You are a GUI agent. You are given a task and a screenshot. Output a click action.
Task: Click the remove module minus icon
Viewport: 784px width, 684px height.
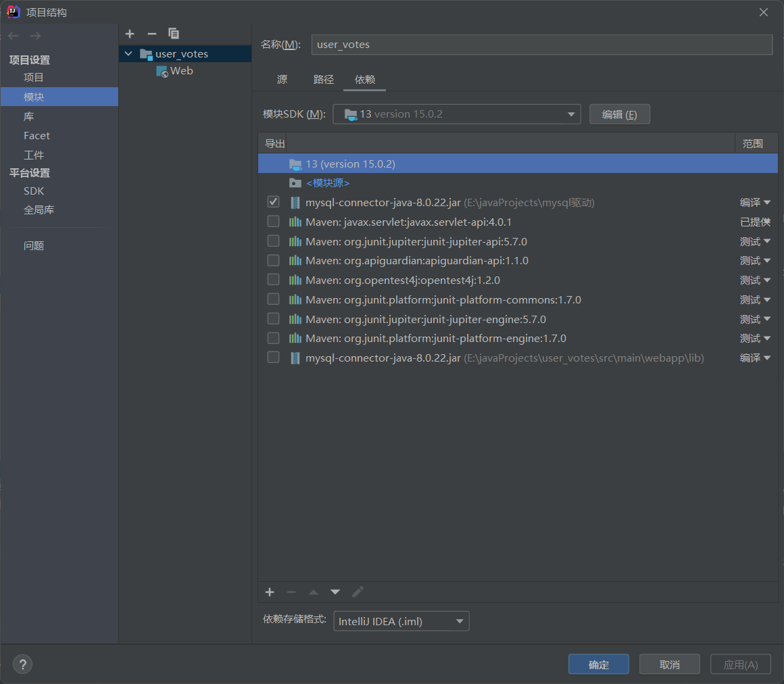click(x=151, y=33)
